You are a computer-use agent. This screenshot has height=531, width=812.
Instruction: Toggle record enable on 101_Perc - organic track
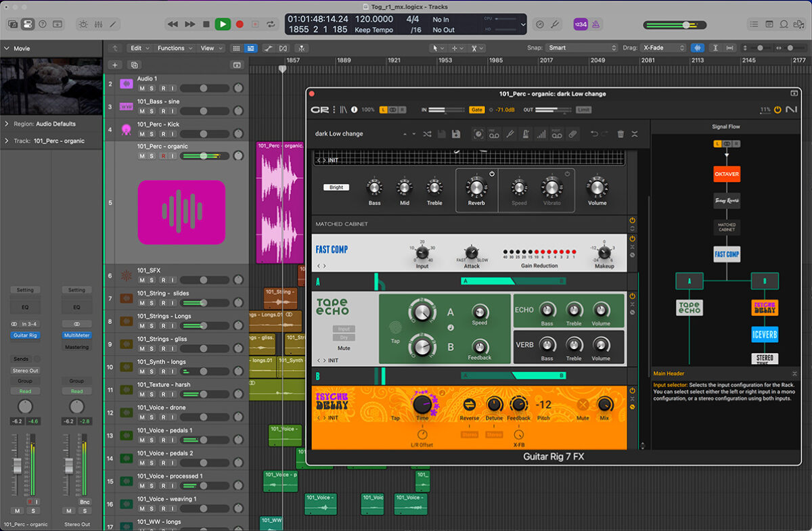tap(162, 156)
